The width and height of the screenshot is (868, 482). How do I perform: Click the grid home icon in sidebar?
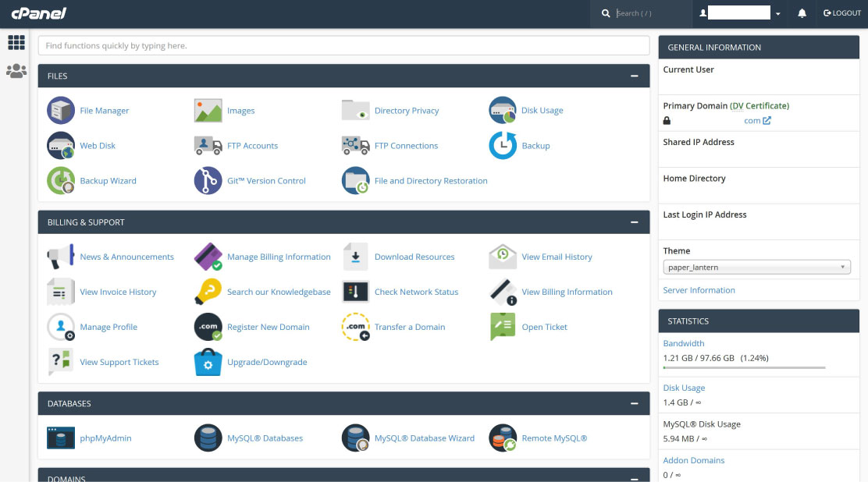[16, 43]
